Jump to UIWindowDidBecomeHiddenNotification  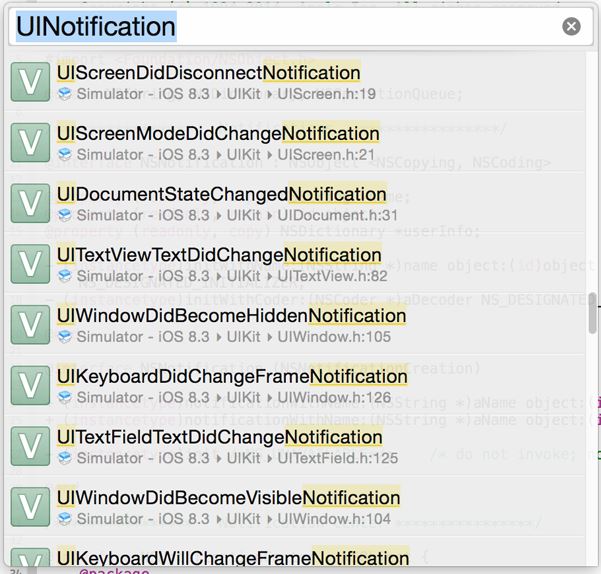click(x=231, y=316)
